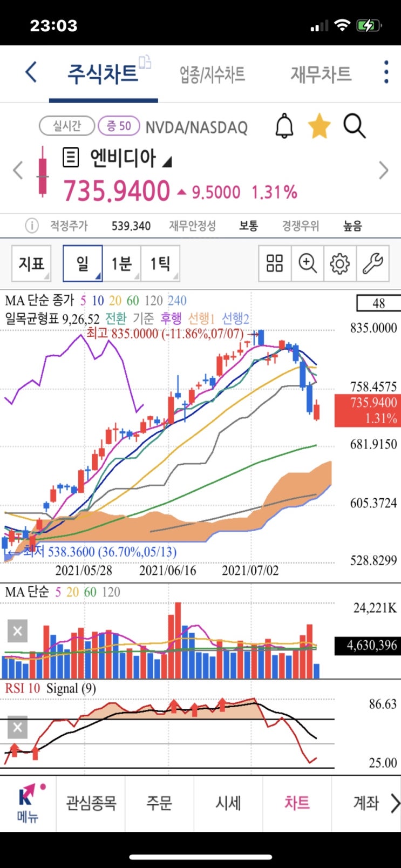This screenshot has width=401, height=868.
Task: Tap the zoom-in magnifier chart tool
Action: (308, 263)
